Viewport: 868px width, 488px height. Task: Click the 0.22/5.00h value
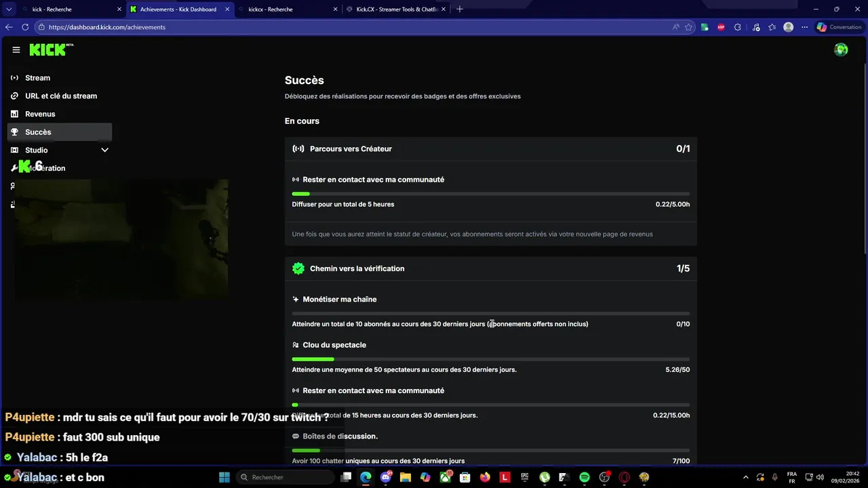pyautogui.click(x=673, y=204)
